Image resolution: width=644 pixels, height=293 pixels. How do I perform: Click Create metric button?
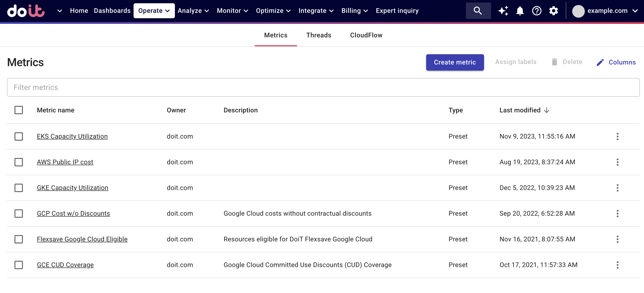tap(455, 62)
